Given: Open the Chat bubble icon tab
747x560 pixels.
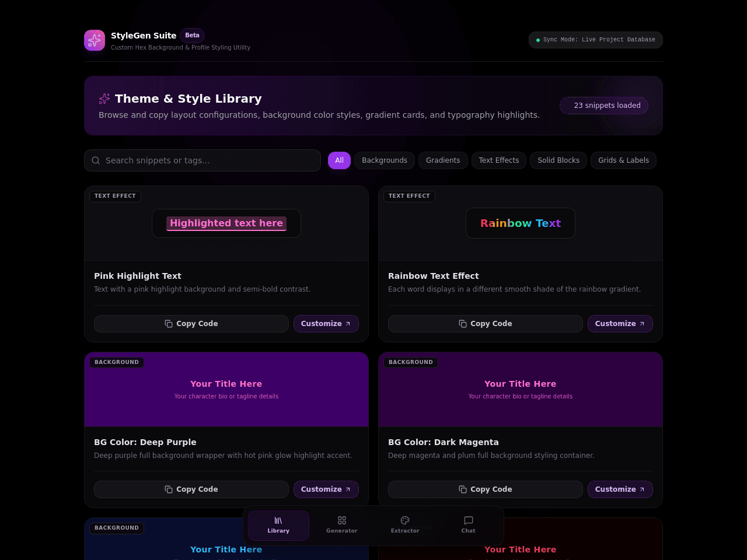Looking at the screenshot, I should (468, 525).
